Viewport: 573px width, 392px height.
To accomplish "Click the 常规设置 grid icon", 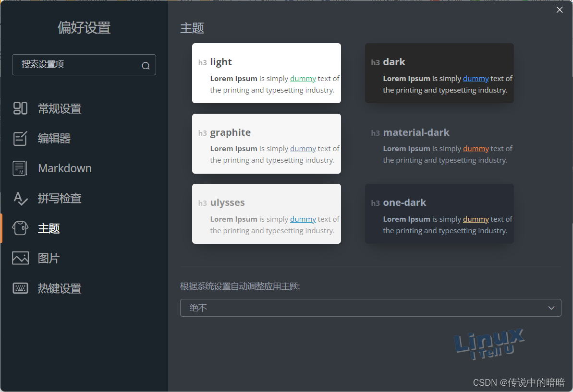I will pyautogui.click(x=20, y=108).
